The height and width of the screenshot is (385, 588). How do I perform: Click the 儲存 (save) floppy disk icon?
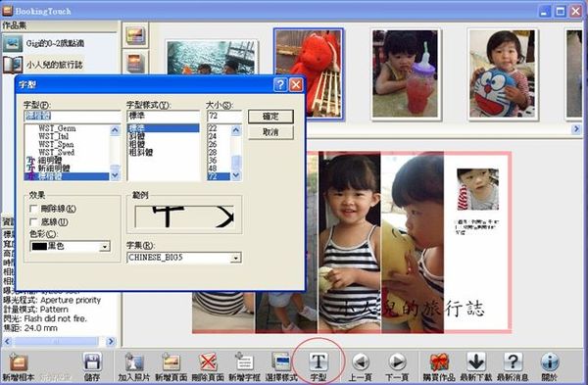coord(92,362)
